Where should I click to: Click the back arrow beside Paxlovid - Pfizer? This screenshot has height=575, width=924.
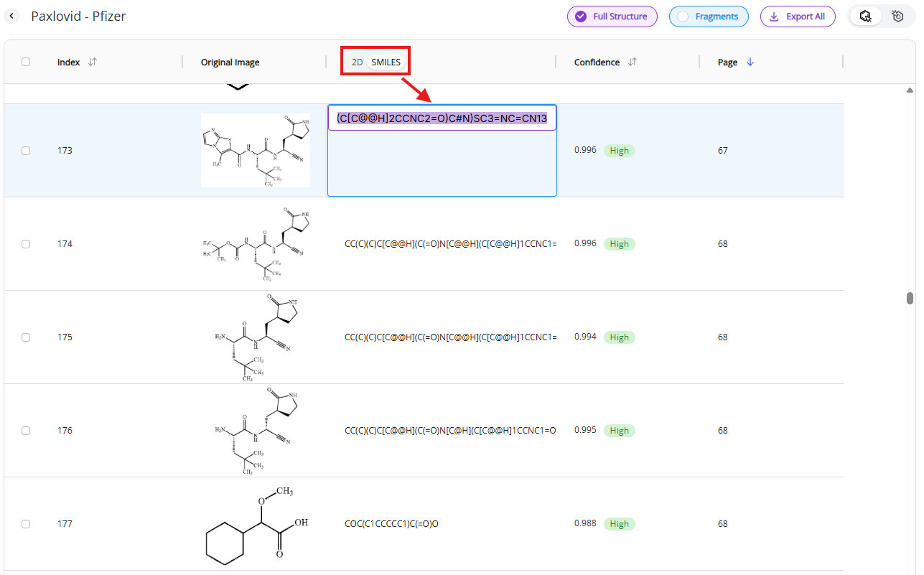click(x=12, y=16)
